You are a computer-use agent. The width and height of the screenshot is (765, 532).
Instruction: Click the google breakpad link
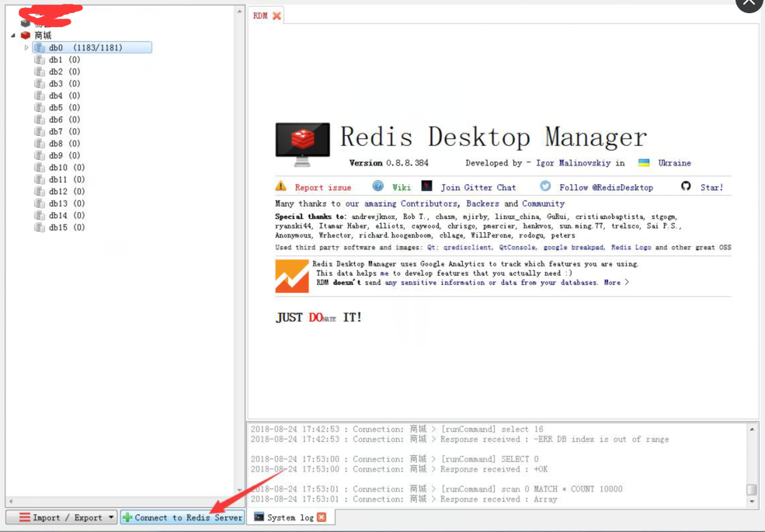pos(573,248)
